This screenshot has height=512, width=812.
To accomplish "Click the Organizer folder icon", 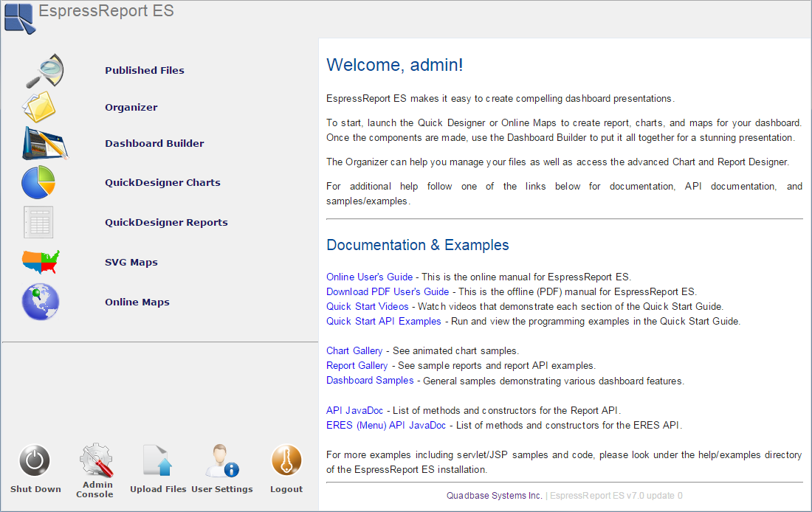I will pos(39,107).
